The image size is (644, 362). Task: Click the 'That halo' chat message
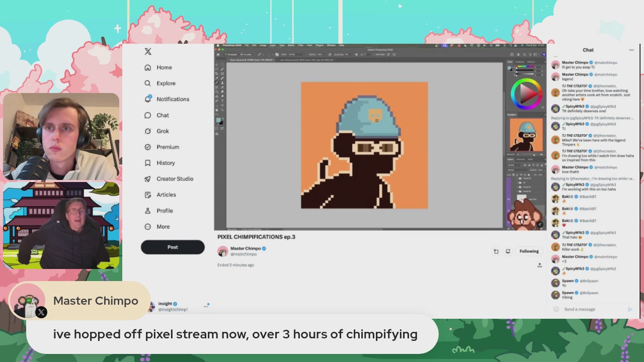tap(572, 237)
